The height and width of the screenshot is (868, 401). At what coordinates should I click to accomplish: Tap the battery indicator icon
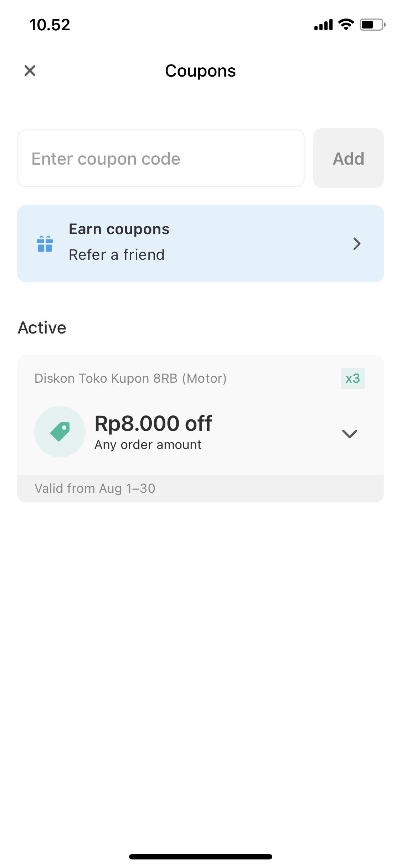[372, 25]
